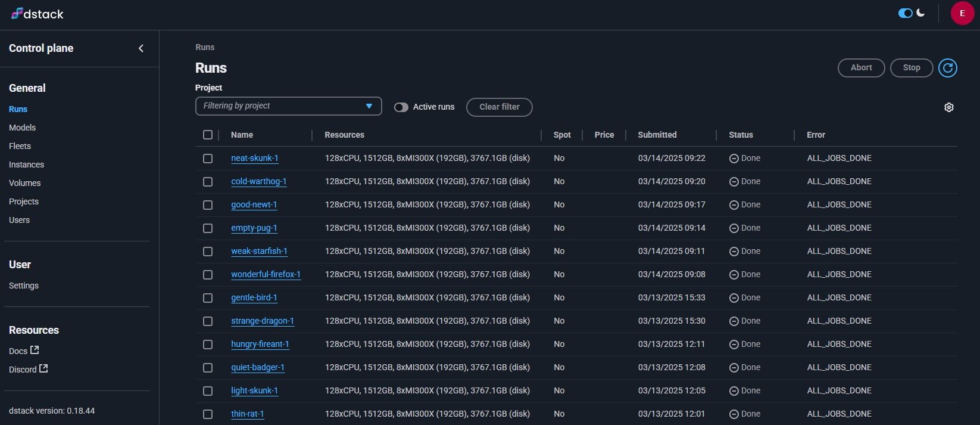Open Instances in sidebar
The image size is (980, 425).
[26, 165]
